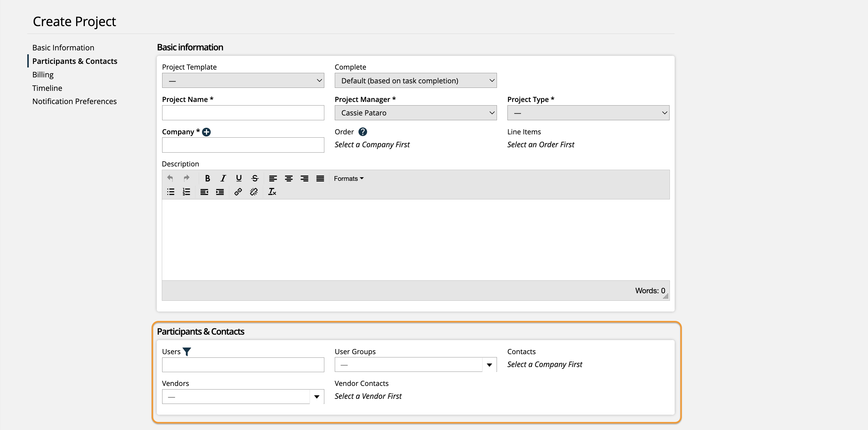Viewport: 868px width, 430px height.
Task: Click the Strikethrough formatting icon
Action: click(254, 178)
